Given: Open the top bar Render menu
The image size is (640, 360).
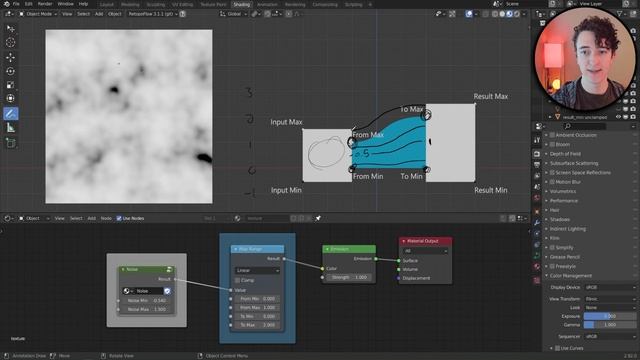Looking at the screenshot, I should [x=45, y=4].
